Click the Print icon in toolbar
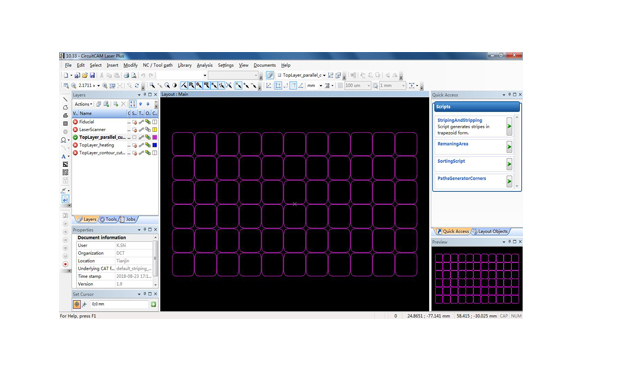Image resolution: width=640 pixels, height=370 pixels. [x=126, y=75]
